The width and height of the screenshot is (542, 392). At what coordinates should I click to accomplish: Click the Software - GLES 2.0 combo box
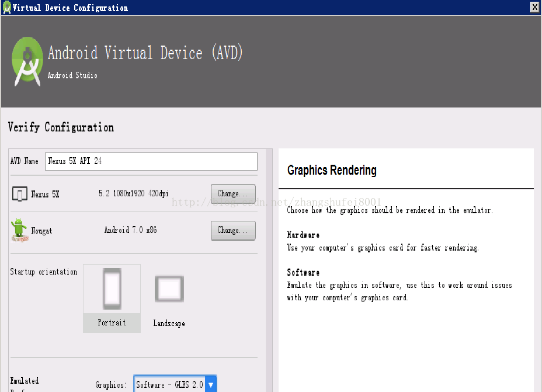tap(175, 384)
